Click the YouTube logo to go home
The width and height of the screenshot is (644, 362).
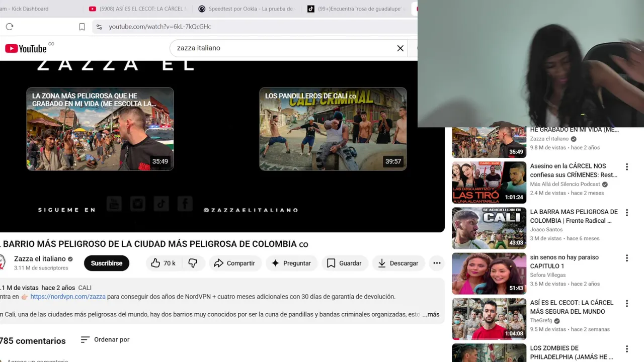[26, 48]
